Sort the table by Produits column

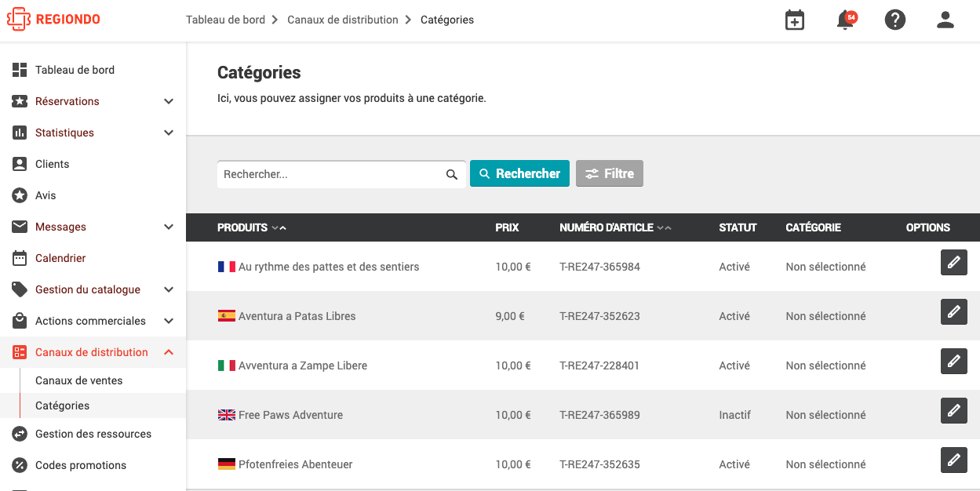pos(252,227)
